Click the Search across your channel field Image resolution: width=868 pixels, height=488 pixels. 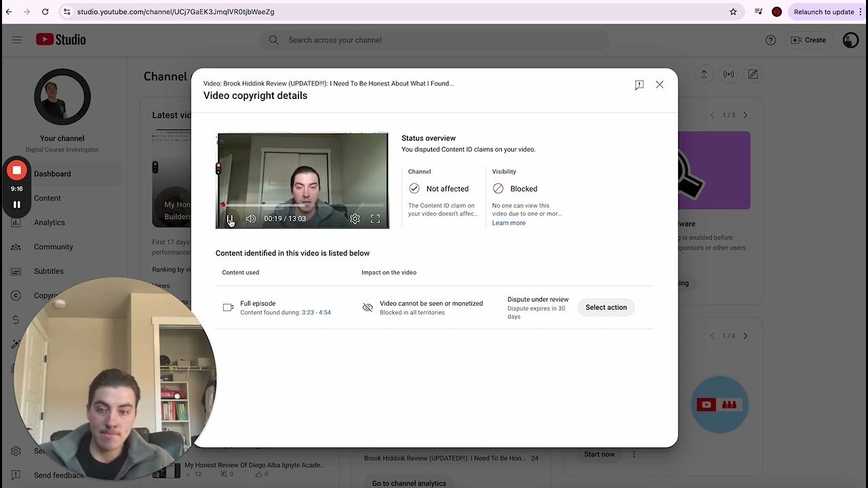coord(434,40)
